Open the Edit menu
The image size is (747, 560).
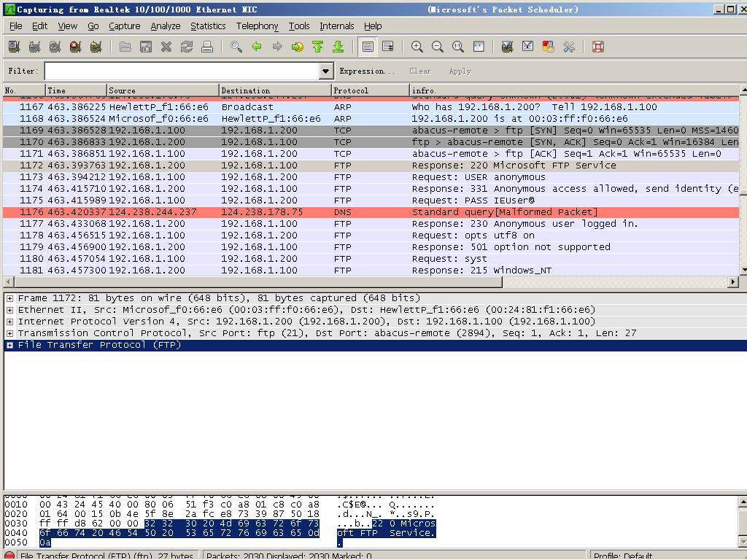(39, 26)
